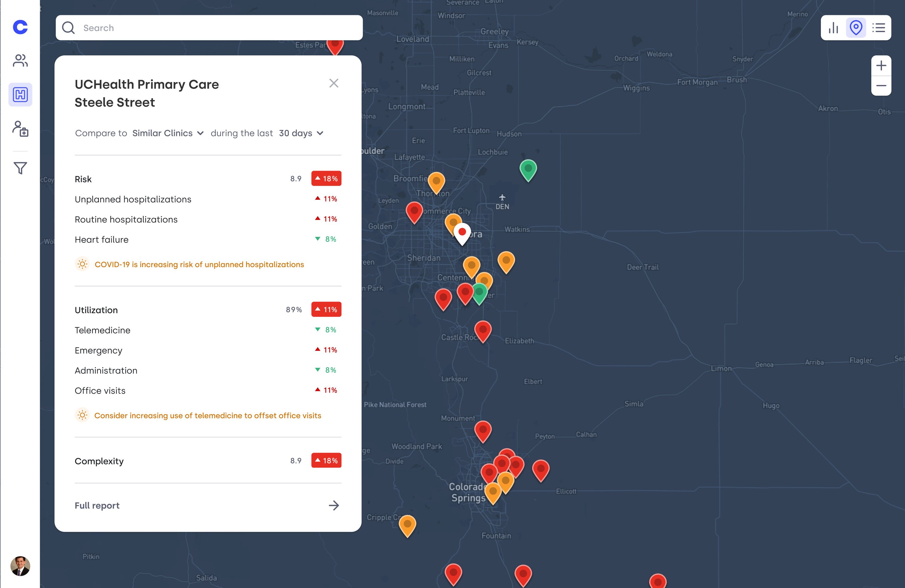Zoom in on the map
The height and width of the screenshot is (588, 905).
click(x=881, y=66)
